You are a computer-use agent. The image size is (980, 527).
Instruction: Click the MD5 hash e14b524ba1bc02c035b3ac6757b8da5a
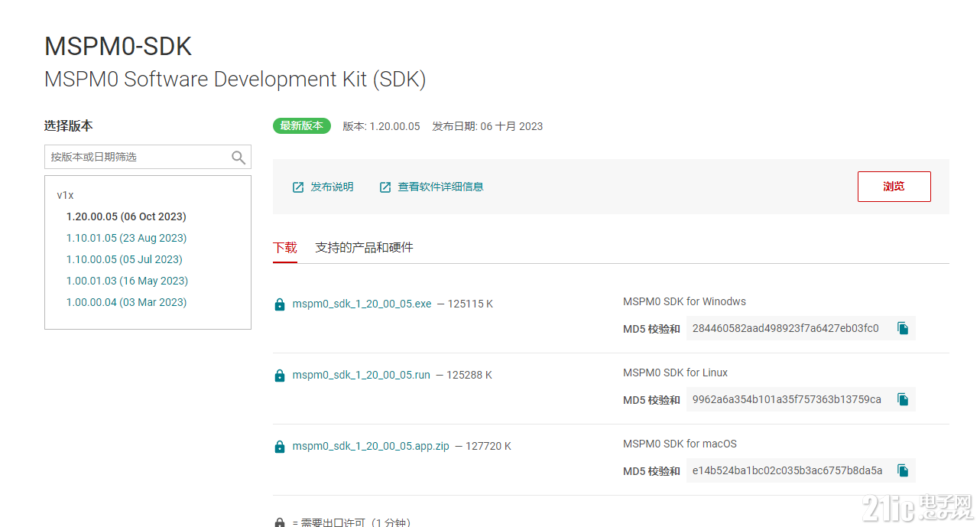[x=787, y=470]
